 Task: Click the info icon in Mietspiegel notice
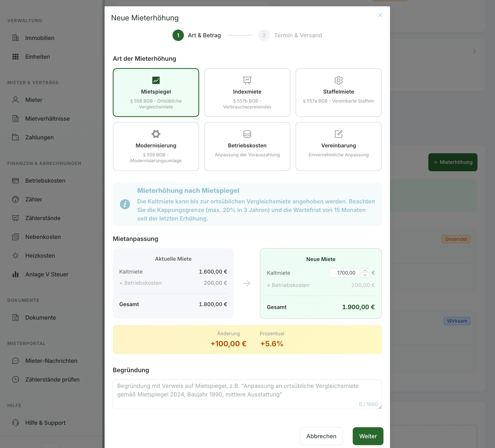pyautogui.click(x=125, y=204)
